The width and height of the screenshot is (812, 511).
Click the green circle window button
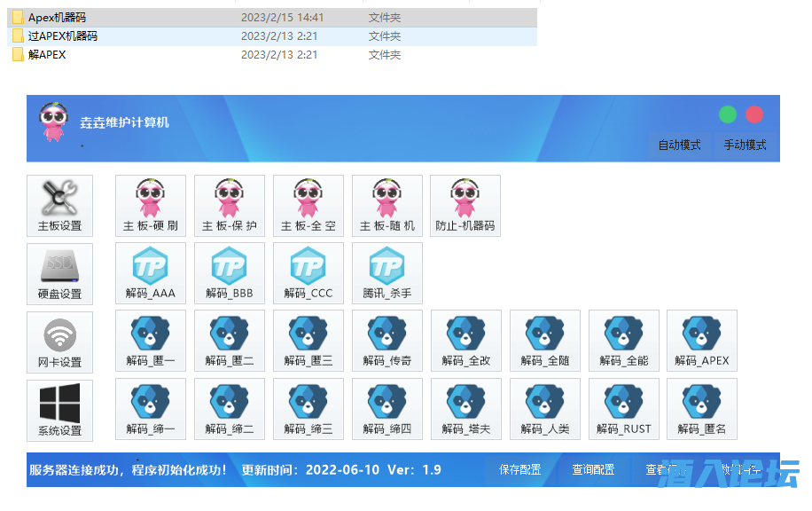728,114
